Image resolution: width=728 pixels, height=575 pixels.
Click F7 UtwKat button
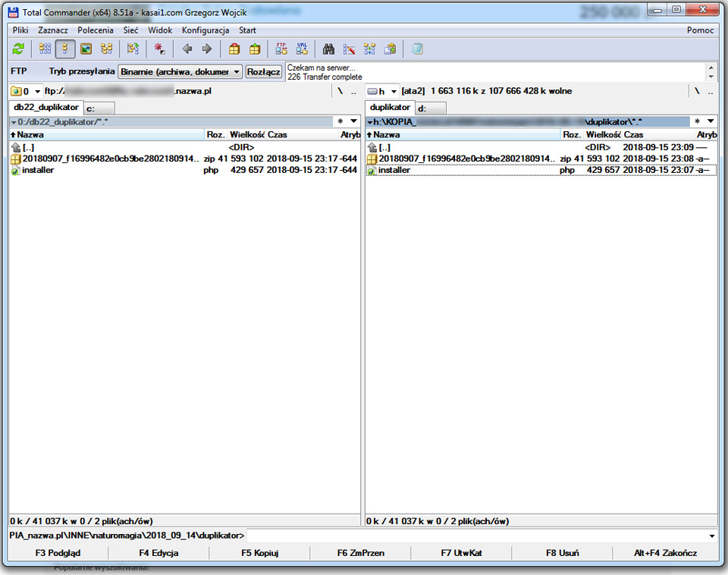461,553
